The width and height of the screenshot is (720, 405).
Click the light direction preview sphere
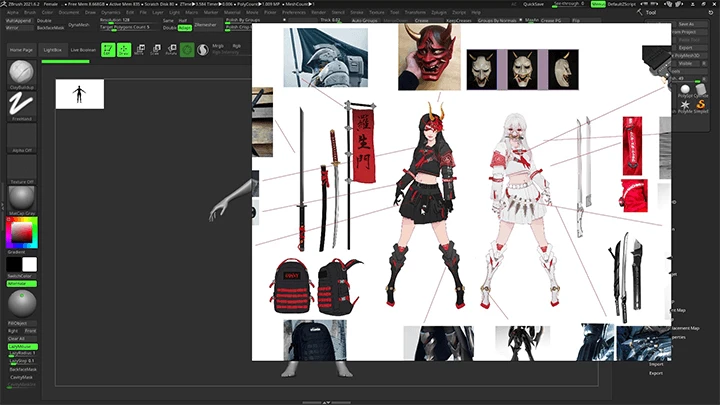(22, 304)
